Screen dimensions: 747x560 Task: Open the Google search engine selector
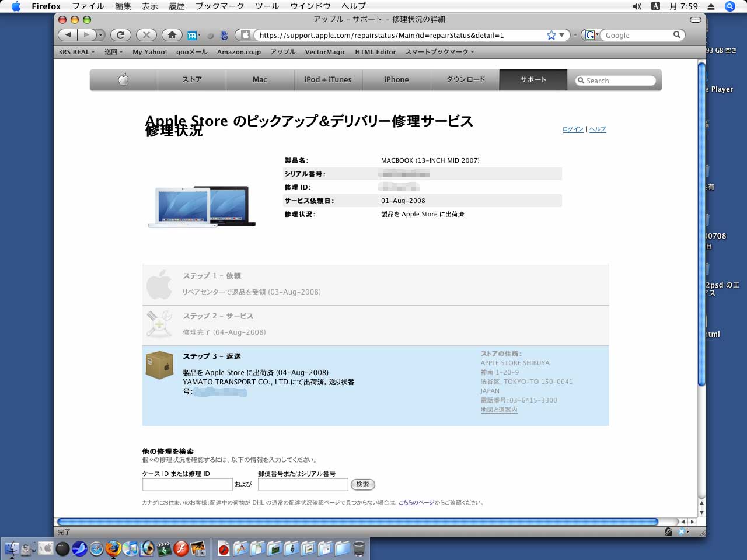click(x=591, y=35)
